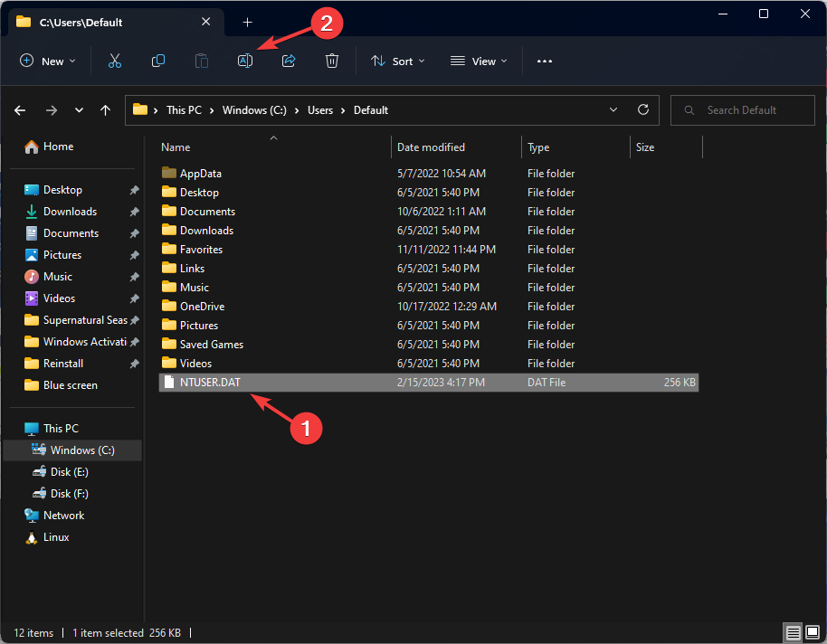This screenshot has height=644, width=827.
Task: Open Reinstall folder in sidebar
Action: tap(53, 364)
